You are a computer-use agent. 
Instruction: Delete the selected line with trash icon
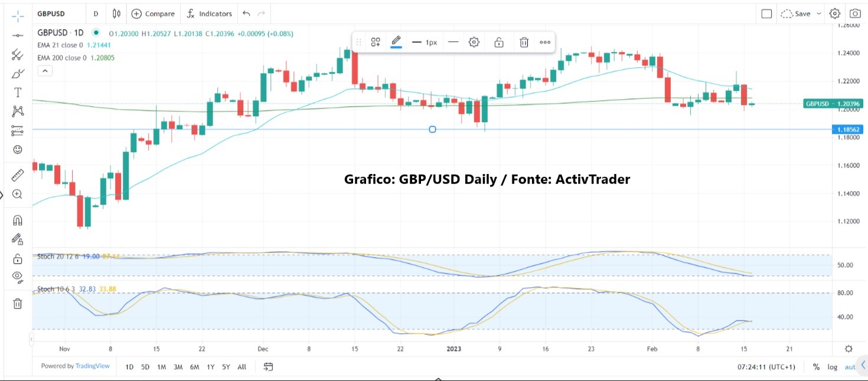pyautogui.click(x=524, y=42)
